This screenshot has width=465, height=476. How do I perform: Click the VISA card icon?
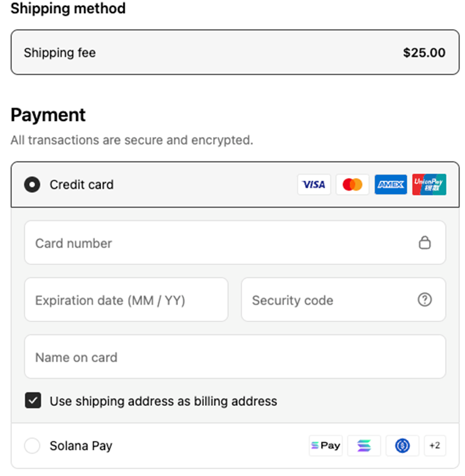[314, 184]
